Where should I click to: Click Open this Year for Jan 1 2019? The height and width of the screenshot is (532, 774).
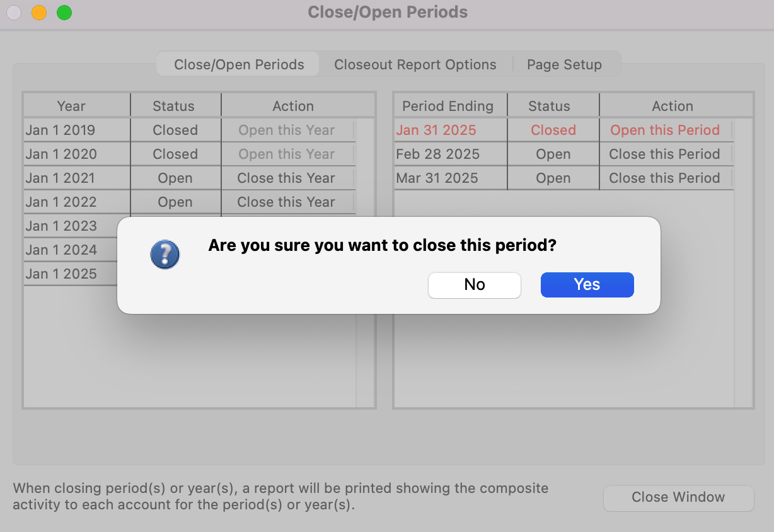coord(286,130)
